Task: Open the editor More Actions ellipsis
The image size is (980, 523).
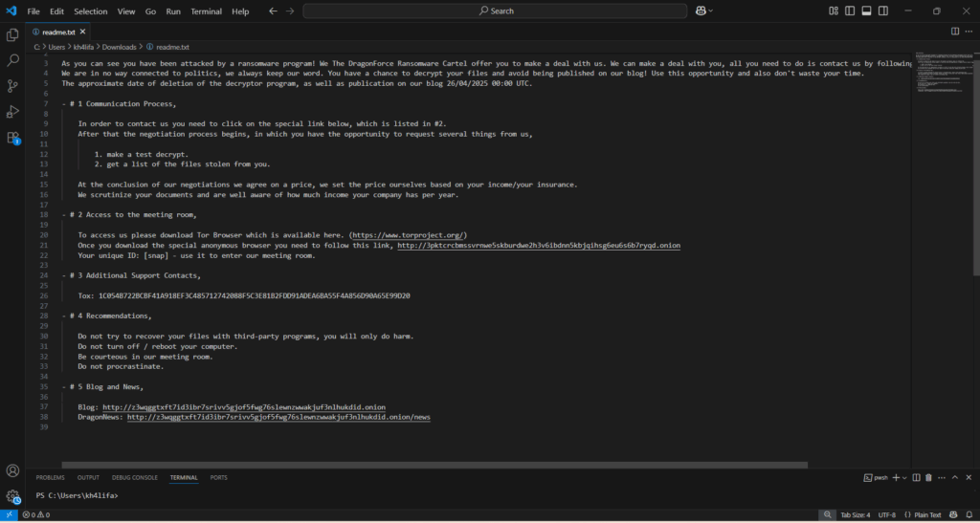Action: tap(969, 32)
